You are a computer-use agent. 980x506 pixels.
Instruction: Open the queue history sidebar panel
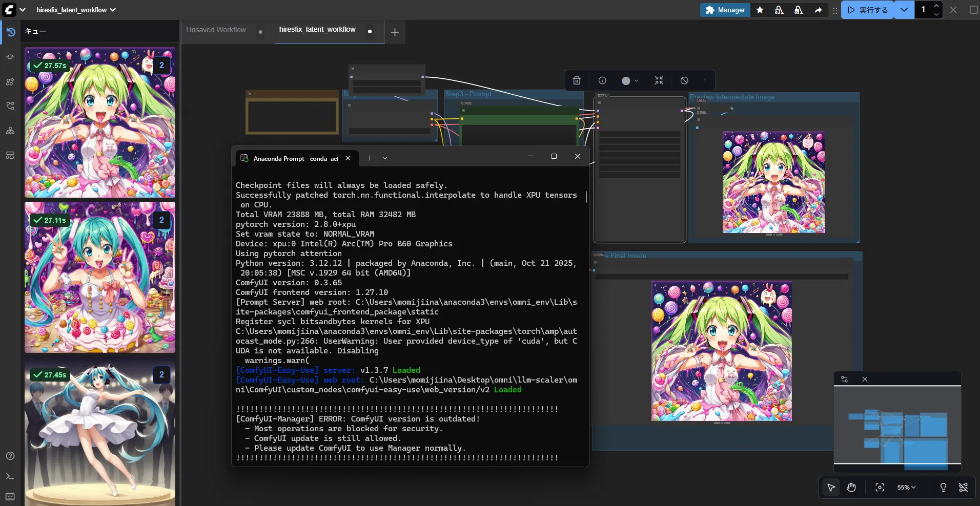click(x=10, y=32)
